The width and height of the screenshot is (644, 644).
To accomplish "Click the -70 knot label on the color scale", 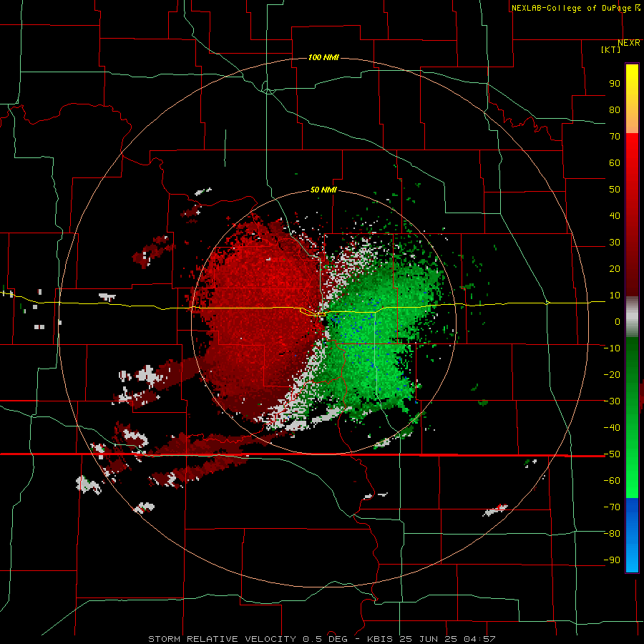I will tap(612, 507).
